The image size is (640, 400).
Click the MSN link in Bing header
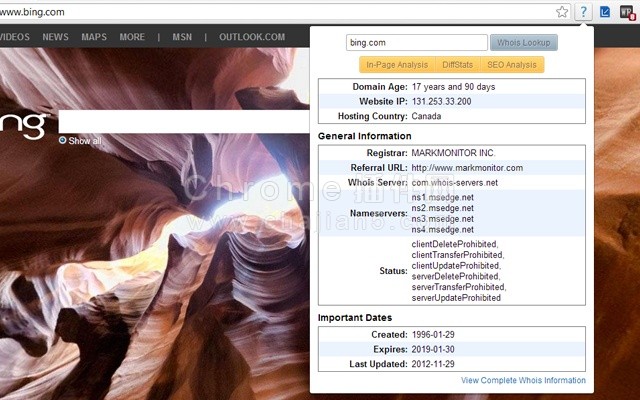[182, 37]
